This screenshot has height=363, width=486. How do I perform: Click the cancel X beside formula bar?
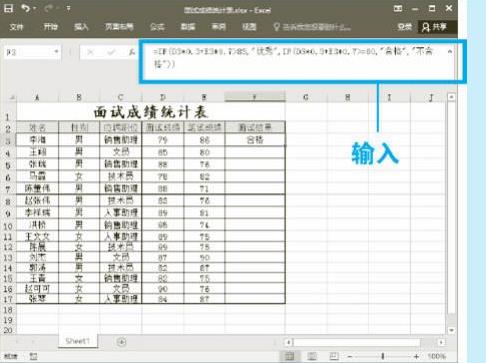click(90, 52)
